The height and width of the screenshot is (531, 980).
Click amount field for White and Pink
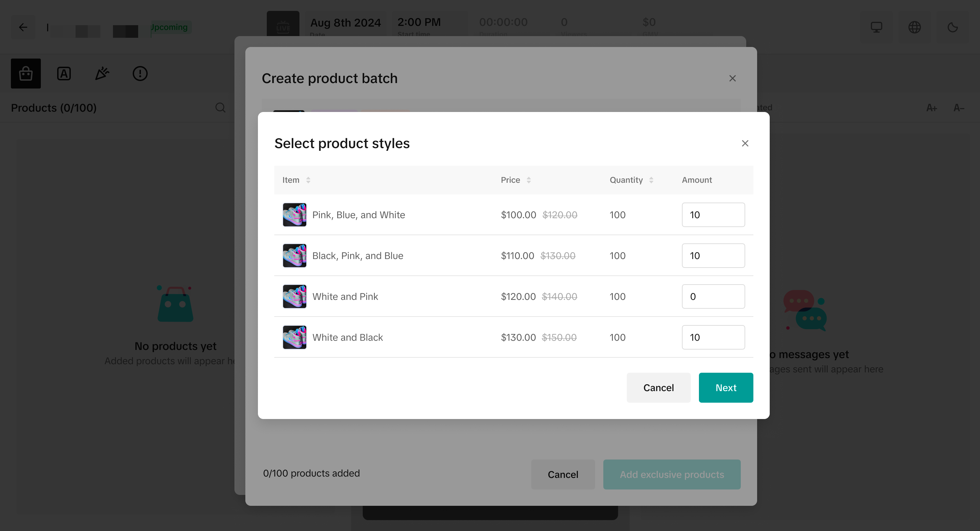click(x=713, y=296)
